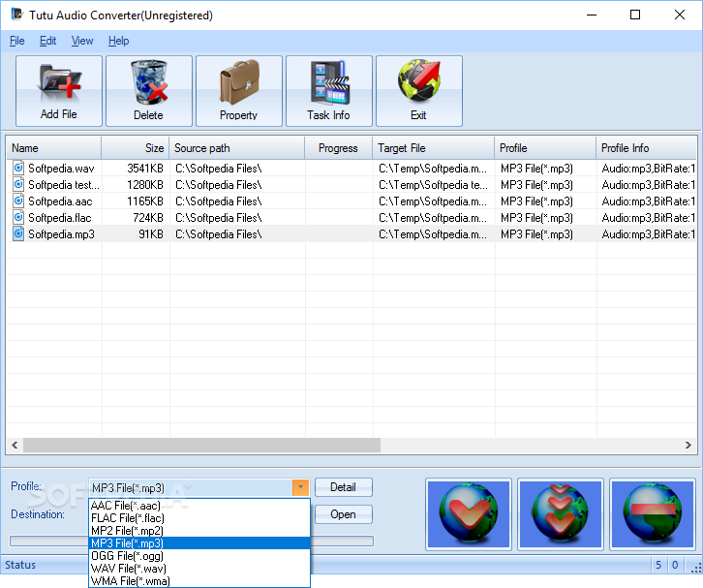Sort by the Name column header
The height and width of the screenshot is (588, 703).
click(53, 148)
